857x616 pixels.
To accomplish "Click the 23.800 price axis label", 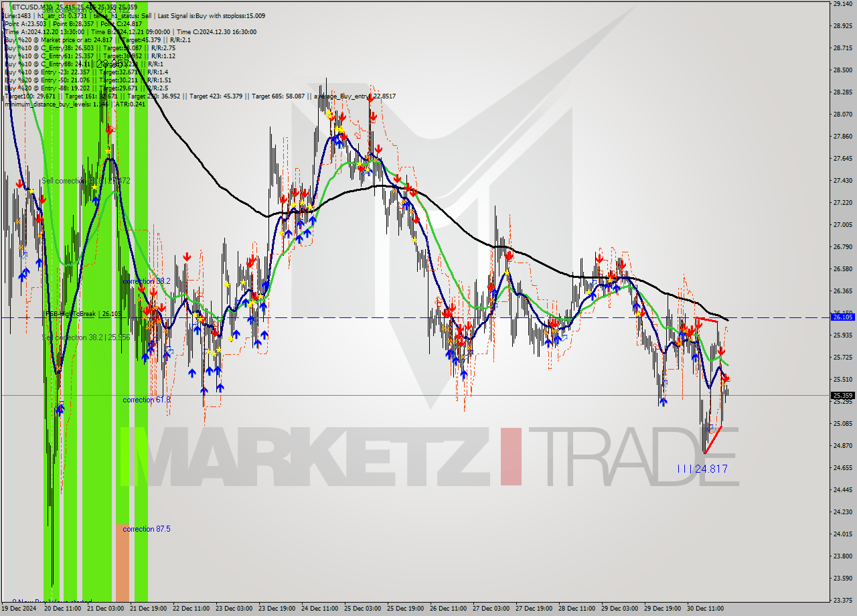I will [843, 556].
